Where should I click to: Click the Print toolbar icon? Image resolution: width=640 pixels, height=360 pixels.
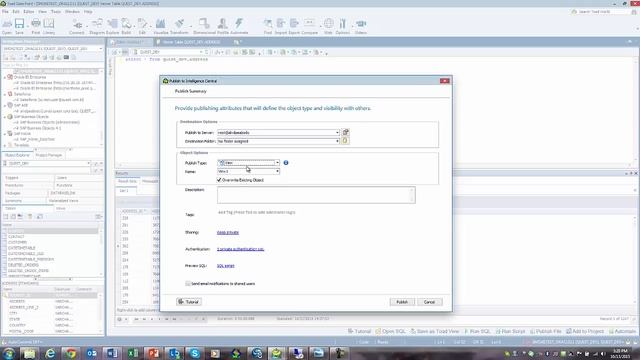(36, 27)
